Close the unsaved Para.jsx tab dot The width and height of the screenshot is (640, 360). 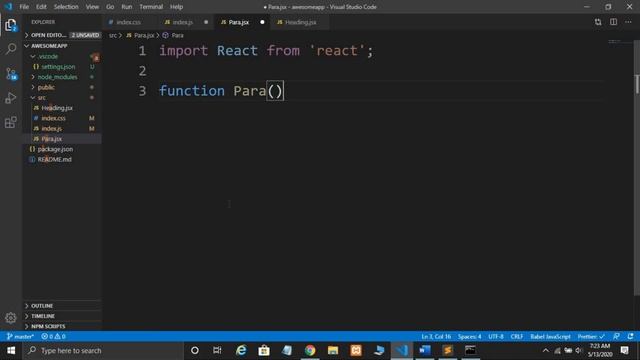click(262, 22)
